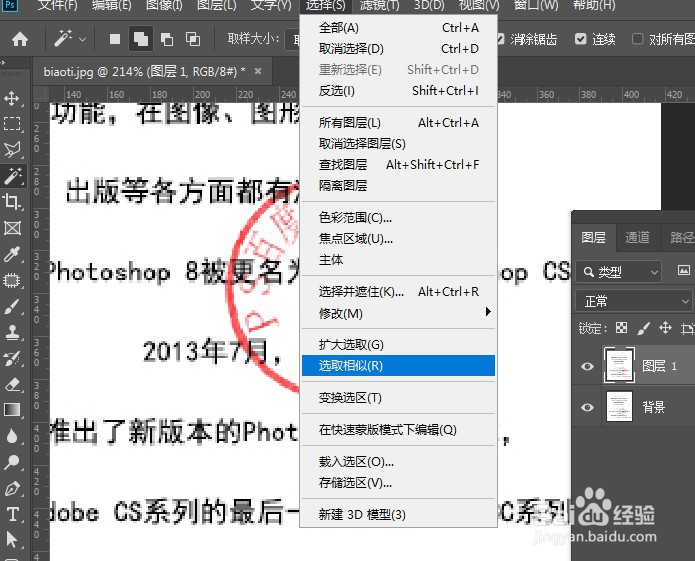This screenshot has width=695, height=561.
Task: Open the 类型 layer filter dropdown
Action: click(618, 272)
